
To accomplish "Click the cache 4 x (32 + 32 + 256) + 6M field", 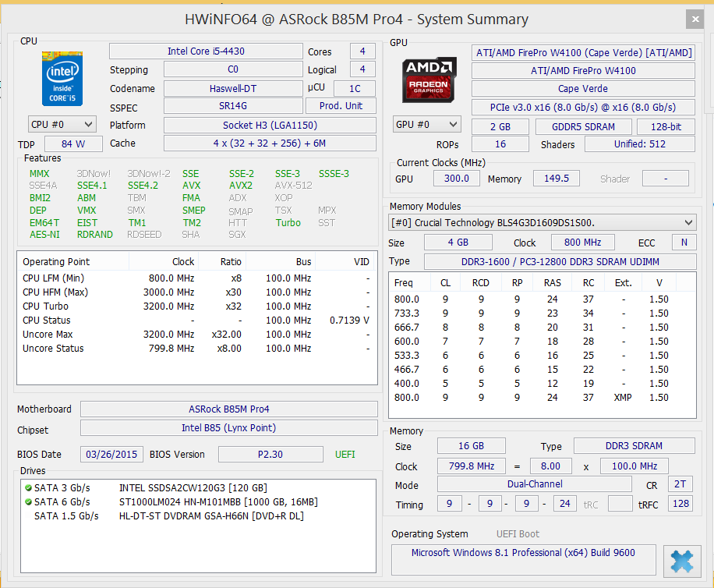I will pos(270,143).
